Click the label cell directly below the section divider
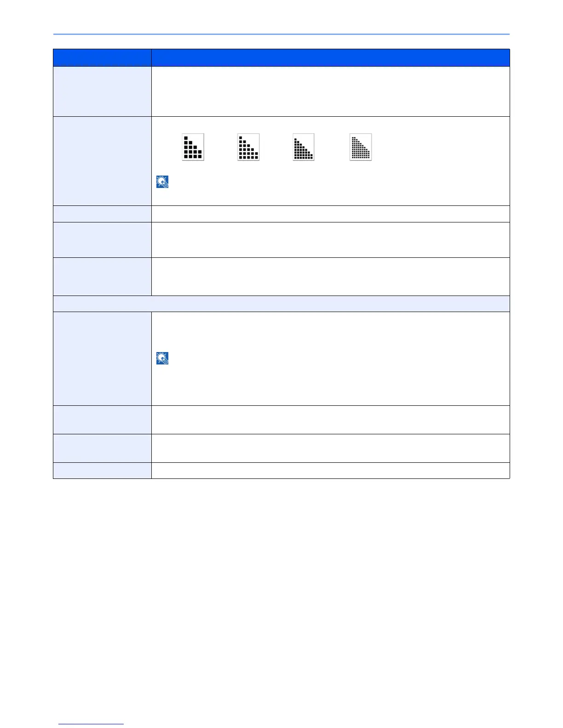Screen dimensions: 563x728 click(x=102, y=358)
